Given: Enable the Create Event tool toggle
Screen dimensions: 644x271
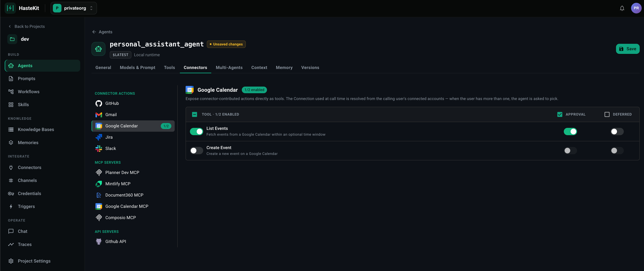Looking at the screenshot, I should pos(196,151).
